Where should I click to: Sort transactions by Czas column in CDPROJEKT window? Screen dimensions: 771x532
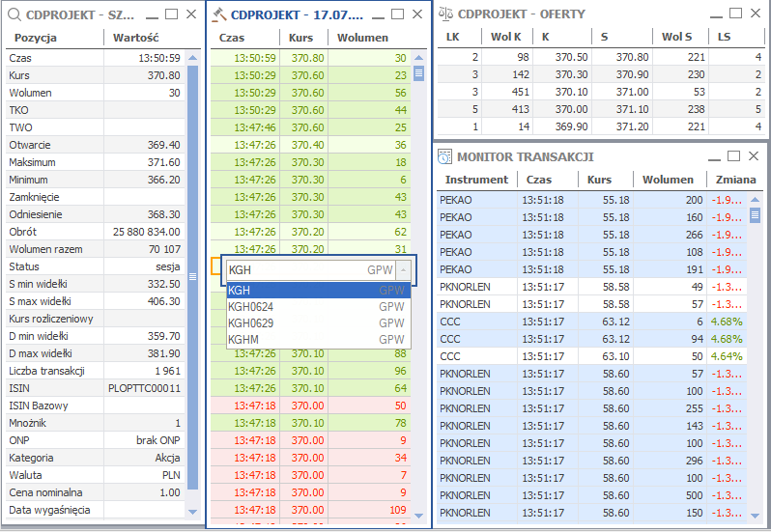(x=232, y=38)
